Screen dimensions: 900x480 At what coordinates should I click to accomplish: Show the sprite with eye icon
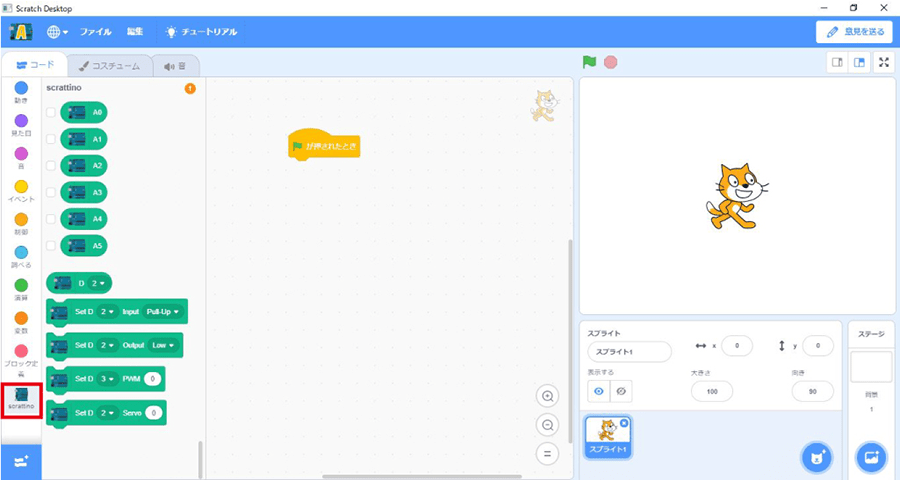click(x=599, y=392)
